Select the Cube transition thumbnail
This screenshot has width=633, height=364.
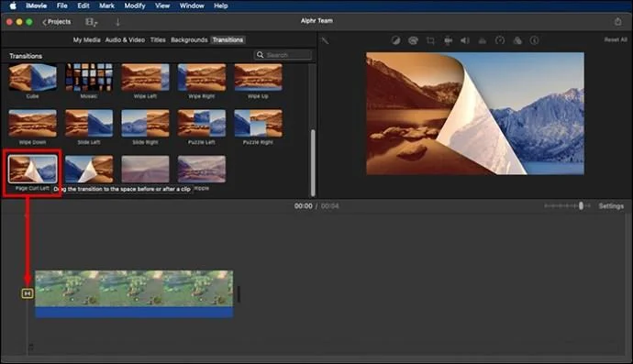(33, 77)
